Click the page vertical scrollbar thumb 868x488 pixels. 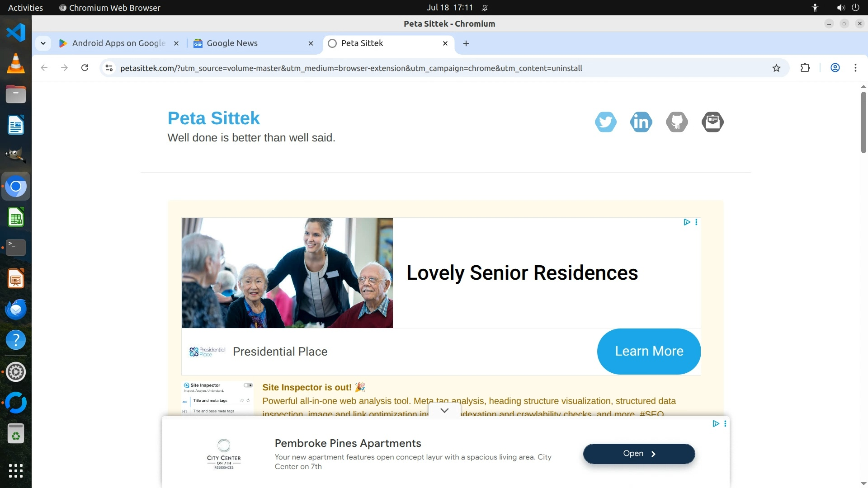coord(863,122)
